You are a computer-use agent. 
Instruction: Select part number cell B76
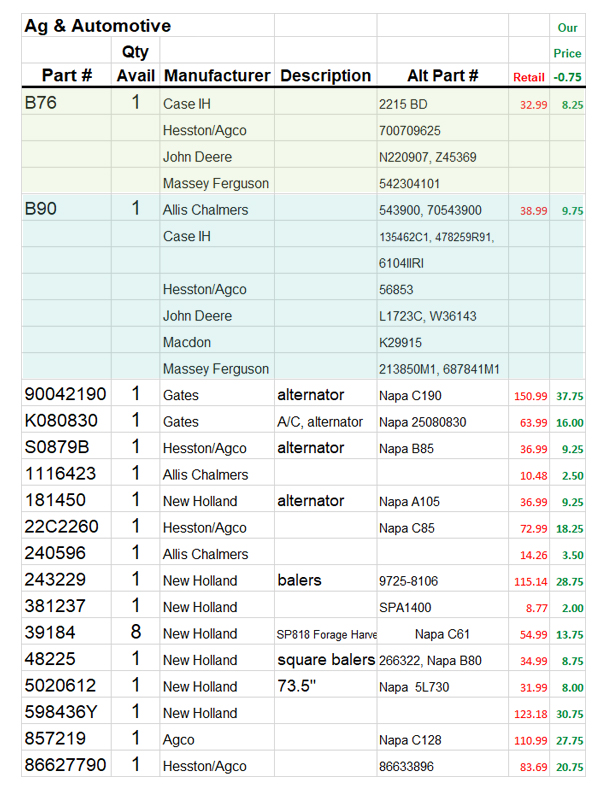tap(40, 103)
